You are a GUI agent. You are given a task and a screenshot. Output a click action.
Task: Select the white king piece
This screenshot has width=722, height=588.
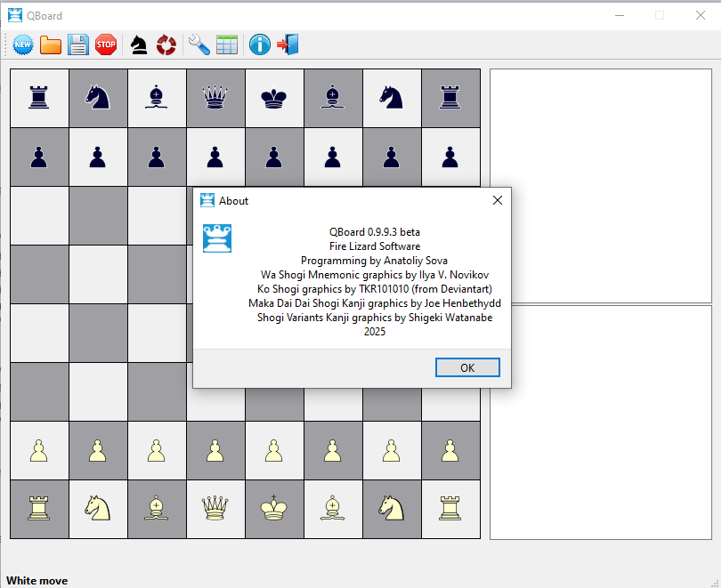[x=274, y=507]
